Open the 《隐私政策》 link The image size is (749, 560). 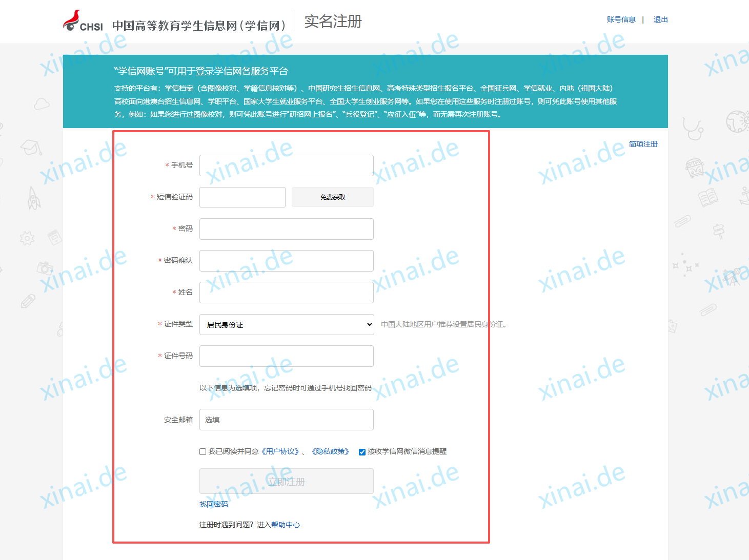point(330,451)
